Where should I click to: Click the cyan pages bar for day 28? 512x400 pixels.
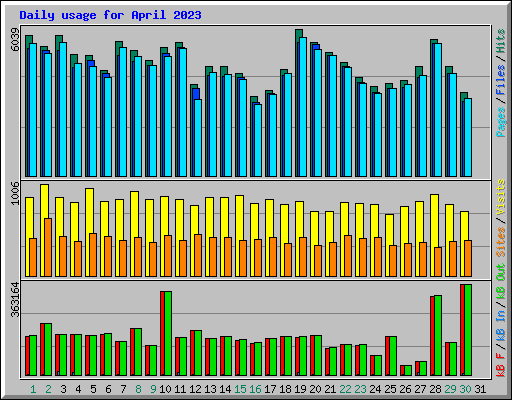(x=438, y=110)
